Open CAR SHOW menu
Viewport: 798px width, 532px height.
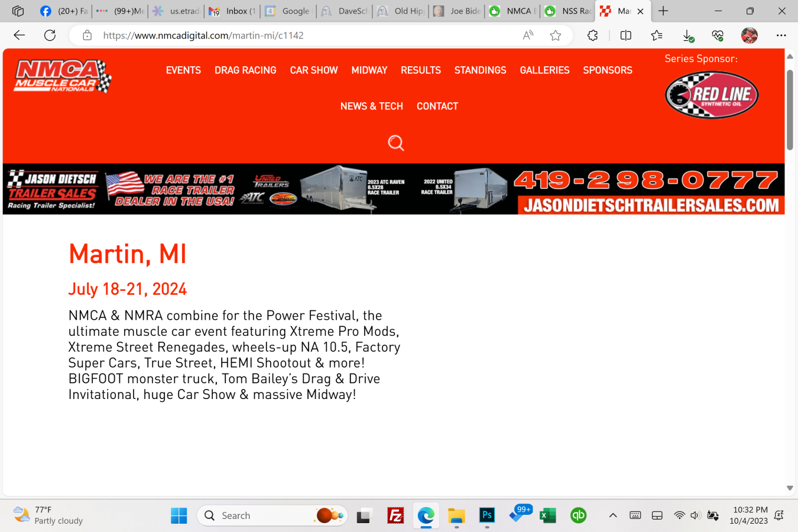(314, 70)
